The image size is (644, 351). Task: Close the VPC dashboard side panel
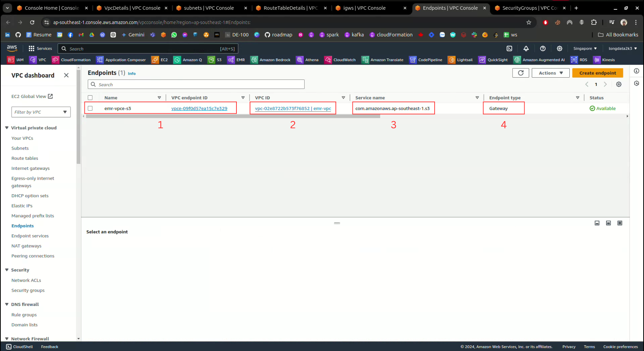pos(66,75)
